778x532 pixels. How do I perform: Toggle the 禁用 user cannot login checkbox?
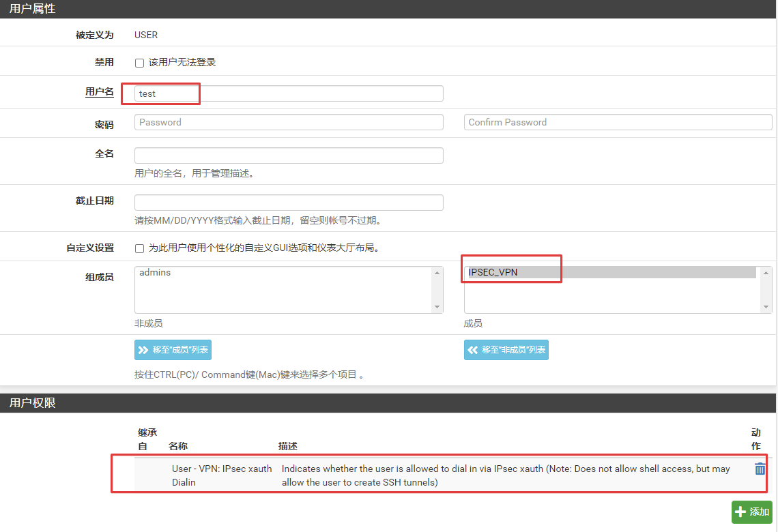click(x=139, y=63)
